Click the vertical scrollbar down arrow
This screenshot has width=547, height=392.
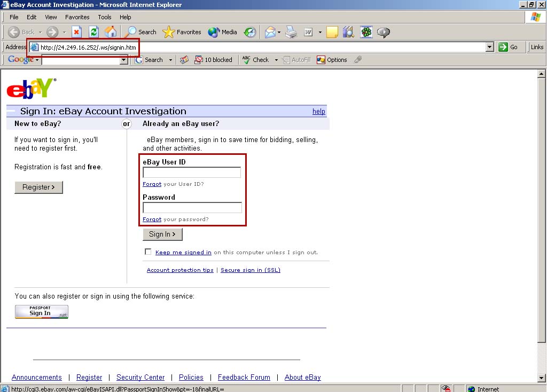point(542,378)
